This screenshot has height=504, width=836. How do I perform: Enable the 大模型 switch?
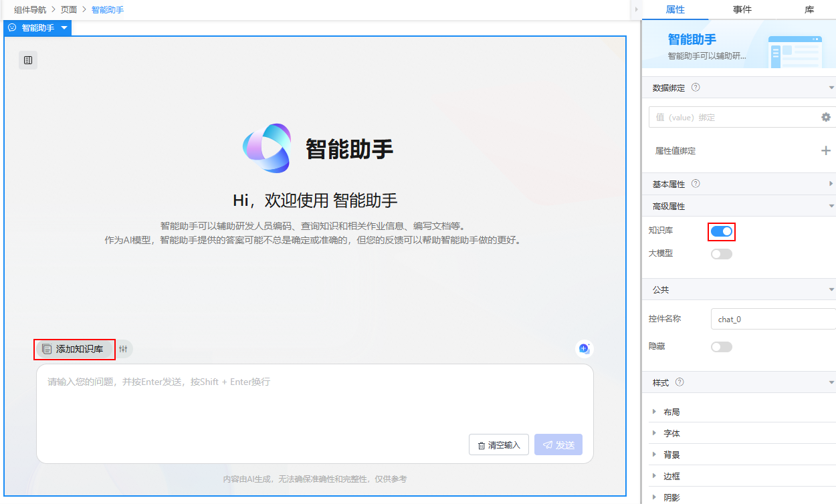click(x=722, y=254)
